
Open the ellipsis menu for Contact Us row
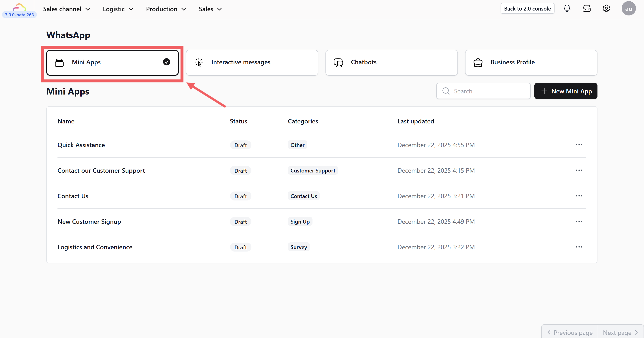[x=579, y=196]
